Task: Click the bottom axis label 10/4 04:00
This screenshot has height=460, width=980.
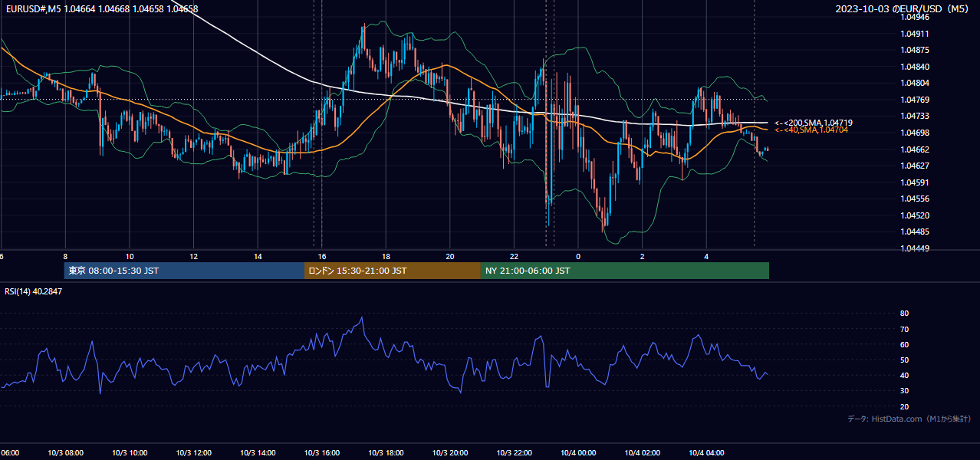Action: [706, 453]
